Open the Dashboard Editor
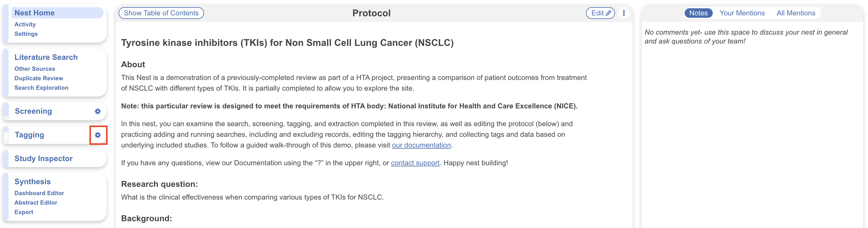This screenshot has height=228, width=868. [x=39, y=193]
